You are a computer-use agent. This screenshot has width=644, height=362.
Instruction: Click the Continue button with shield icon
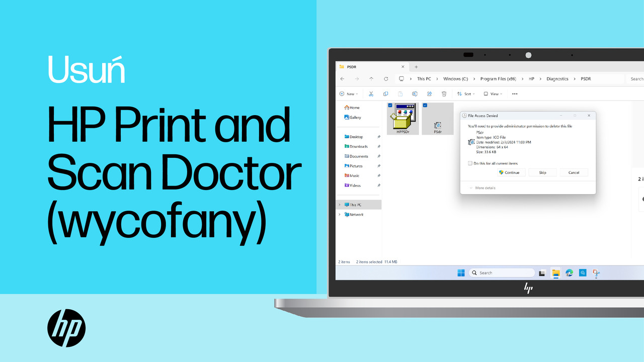[510, 172]
